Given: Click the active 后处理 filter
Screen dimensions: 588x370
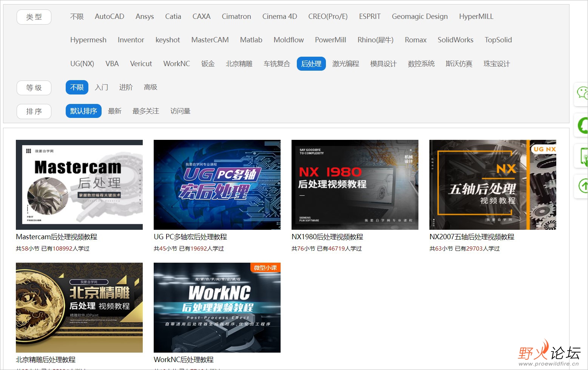Looking at the screenshot, I should [311, 64].
